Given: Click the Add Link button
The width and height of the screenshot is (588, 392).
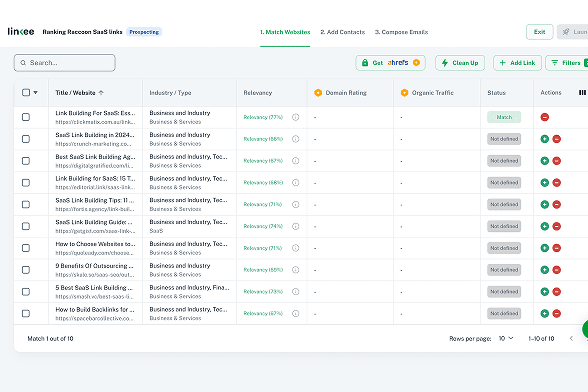Looking at the screenshot, I should click(x=517, y=63).
